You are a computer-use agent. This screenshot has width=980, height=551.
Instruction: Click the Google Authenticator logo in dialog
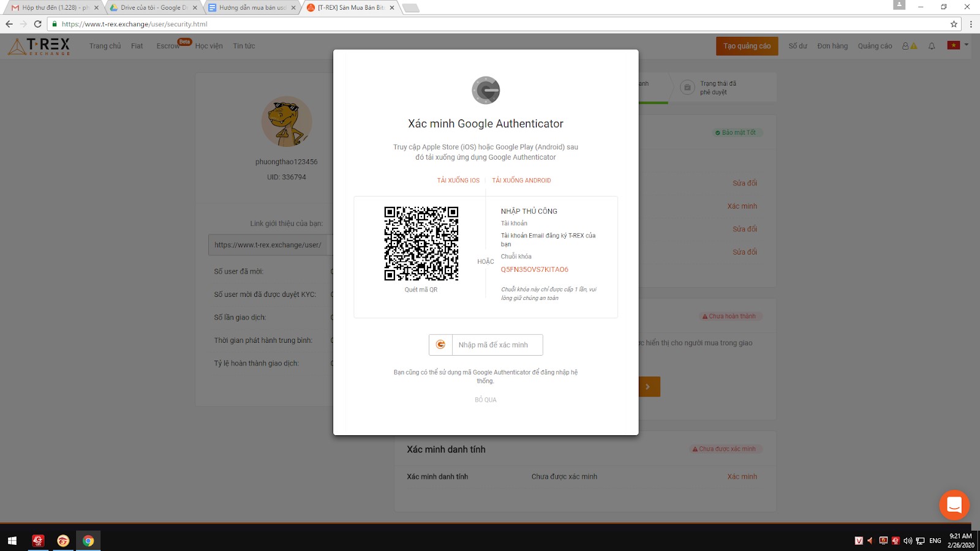click(x=486, y=91)
